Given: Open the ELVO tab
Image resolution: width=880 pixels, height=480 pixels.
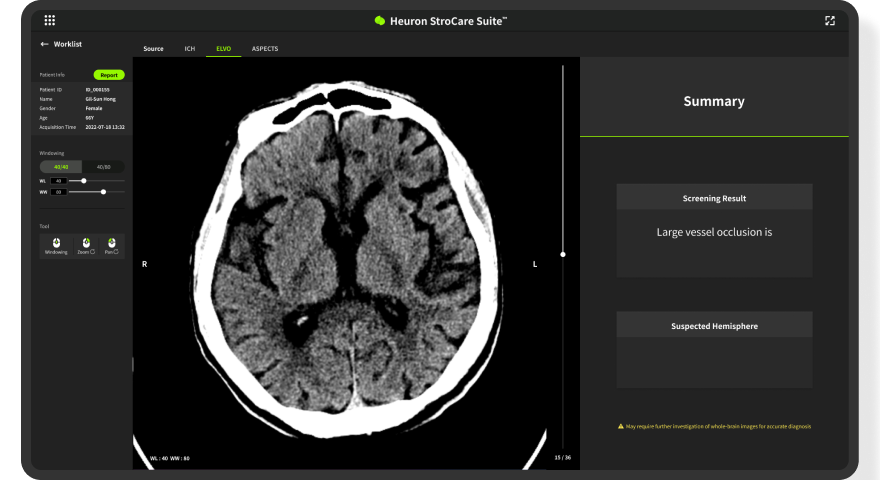Looking at the screenshot, I should click(223, 49).
